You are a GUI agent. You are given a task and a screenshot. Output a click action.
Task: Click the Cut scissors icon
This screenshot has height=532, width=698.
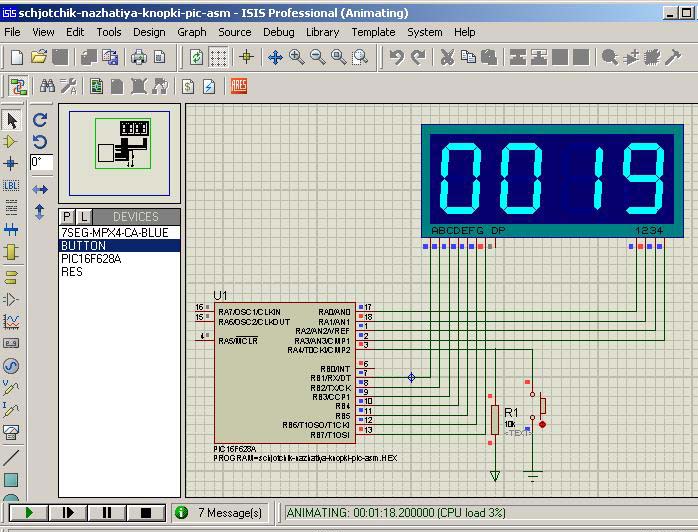point(447,58)
